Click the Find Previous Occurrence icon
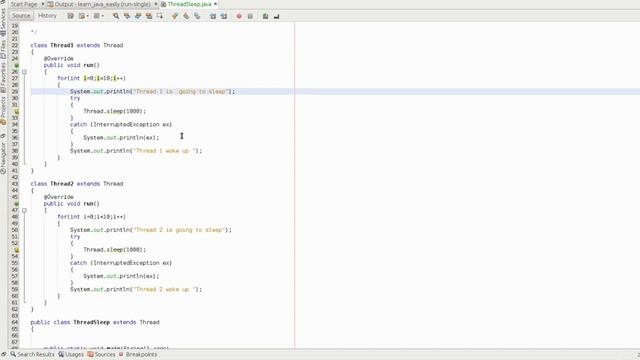Viewport: 640px width, 360px height. [x=127, y=16]
